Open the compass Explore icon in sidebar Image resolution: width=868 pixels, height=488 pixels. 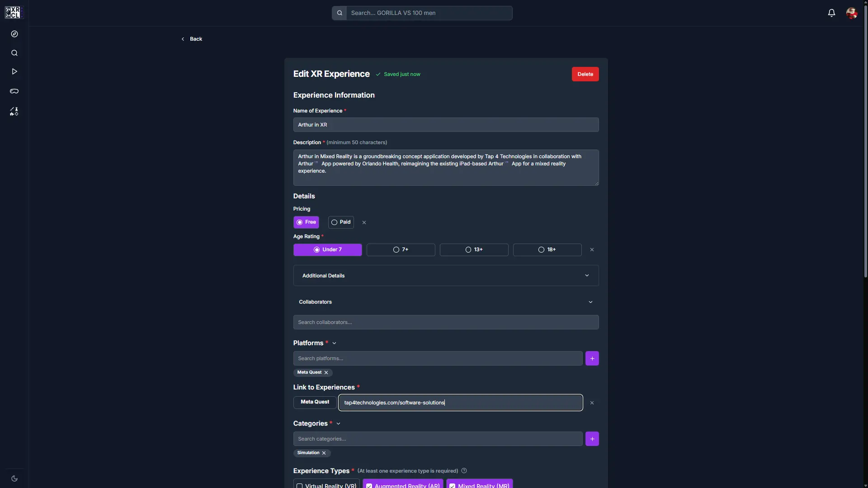point(14,34)
